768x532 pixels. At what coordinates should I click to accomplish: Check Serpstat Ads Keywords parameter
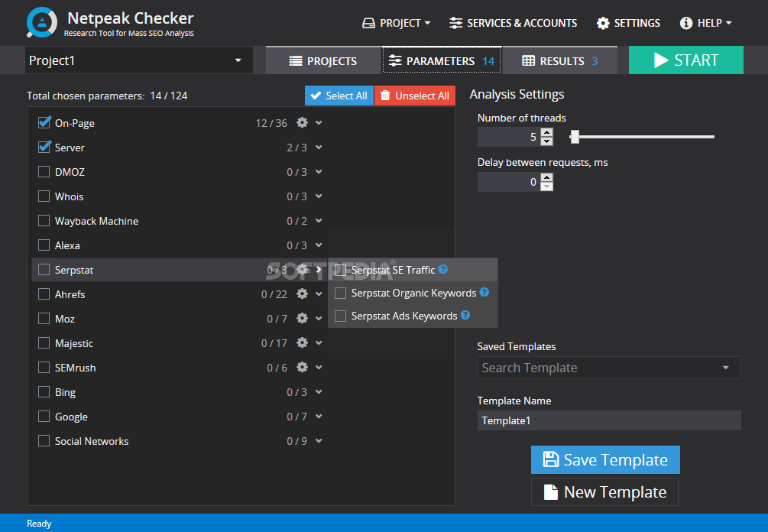coord(340,316)
